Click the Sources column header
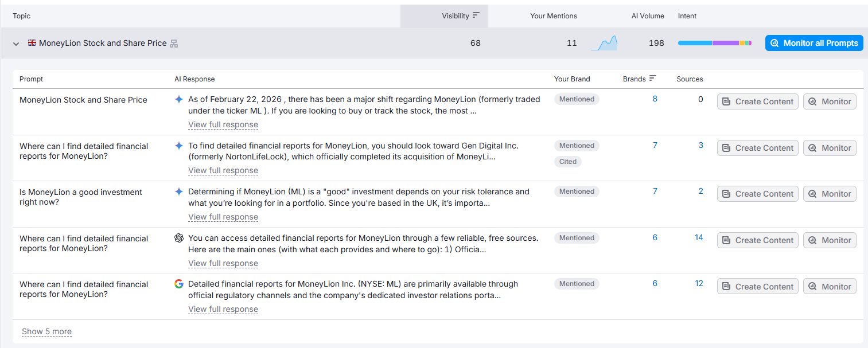 (x=690, y=79)
